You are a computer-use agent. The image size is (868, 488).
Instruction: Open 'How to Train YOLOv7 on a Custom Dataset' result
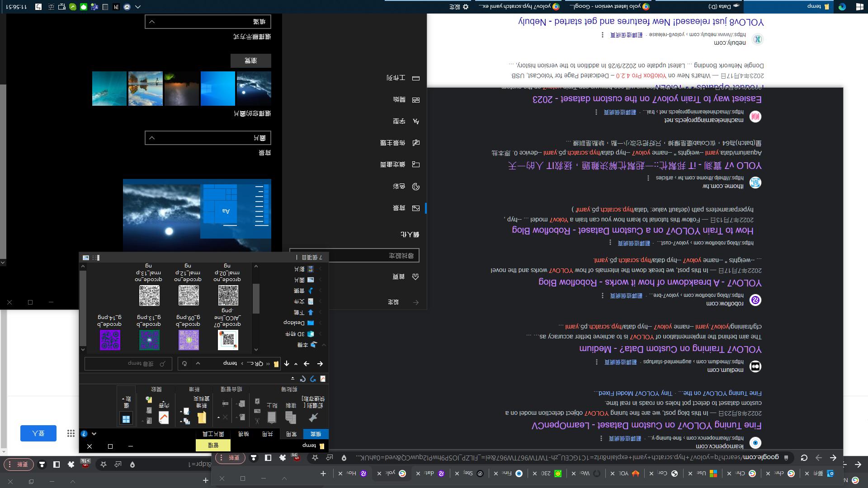point(632,230)
